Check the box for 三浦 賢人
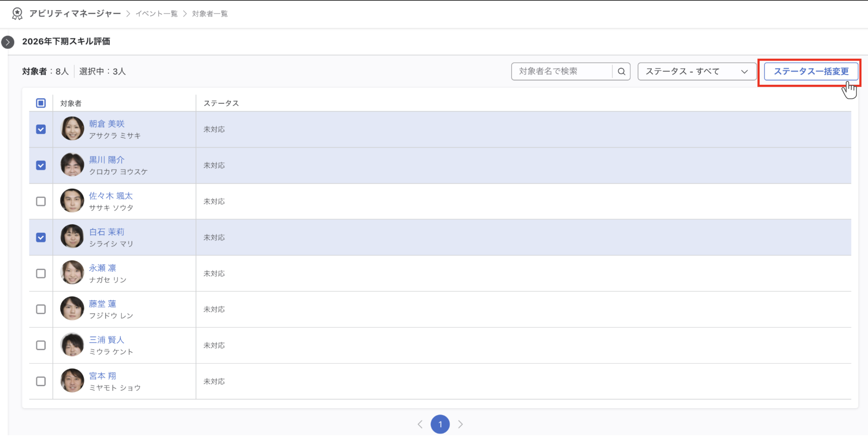This screenshot has height=440, width=868. [41, 346]
